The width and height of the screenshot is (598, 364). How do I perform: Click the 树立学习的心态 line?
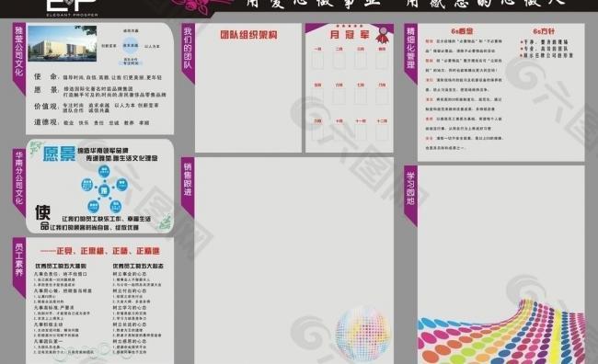[130, 307]
